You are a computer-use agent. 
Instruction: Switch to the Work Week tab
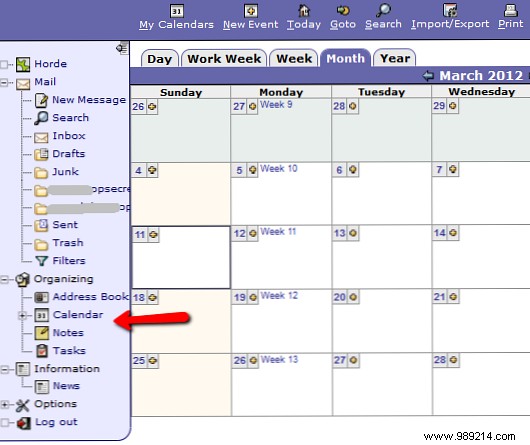pyautogui.click(x=224, y=58)
